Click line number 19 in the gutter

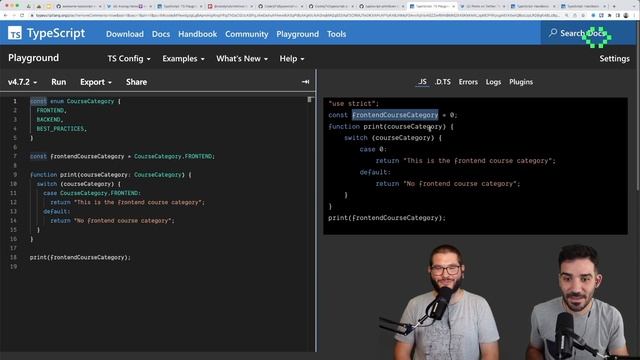[x=14, y=267]
